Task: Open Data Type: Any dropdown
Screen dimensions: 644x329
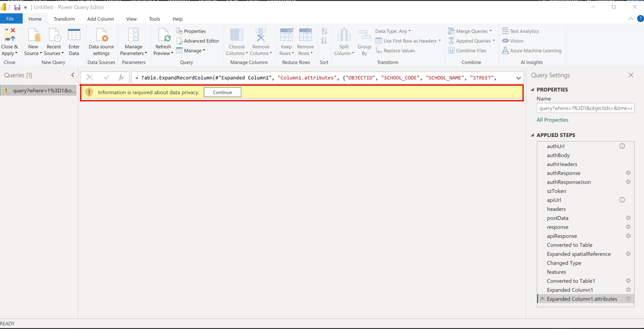Action: (393, 31)
